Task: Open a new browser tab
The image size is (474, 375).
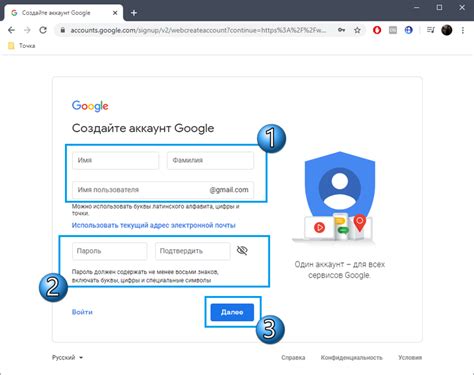Action: click(x=134, y=13)
